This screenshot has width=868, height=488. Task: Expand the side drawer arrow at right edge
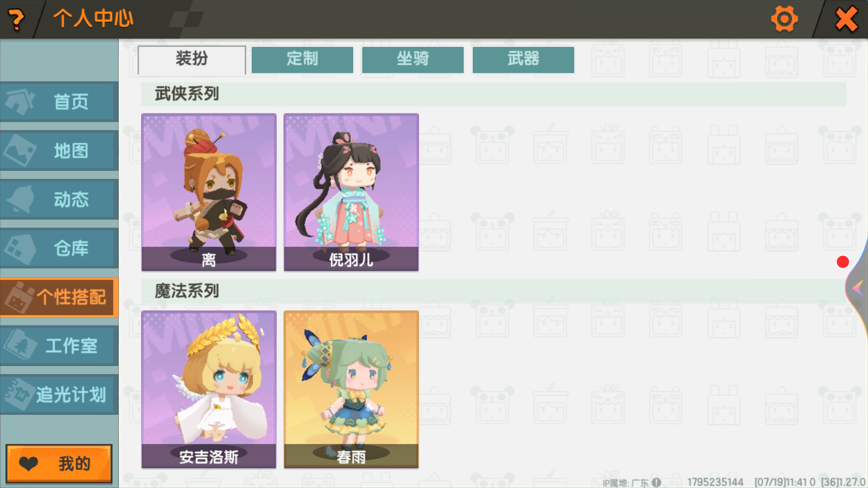click(857, 287)
